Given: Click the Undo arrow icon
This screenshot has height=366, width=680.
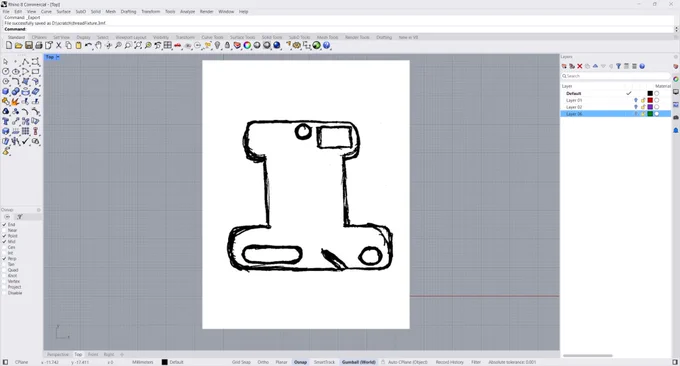Looking at the screenshot, I should pyautogui.click(x=88, y=45).
